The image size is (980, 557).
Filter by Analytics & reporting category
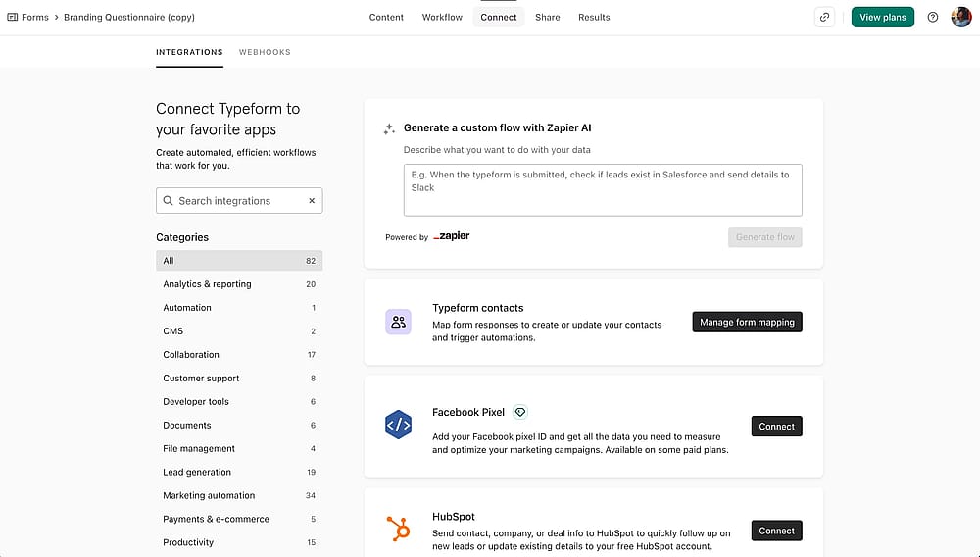(239, 283)
